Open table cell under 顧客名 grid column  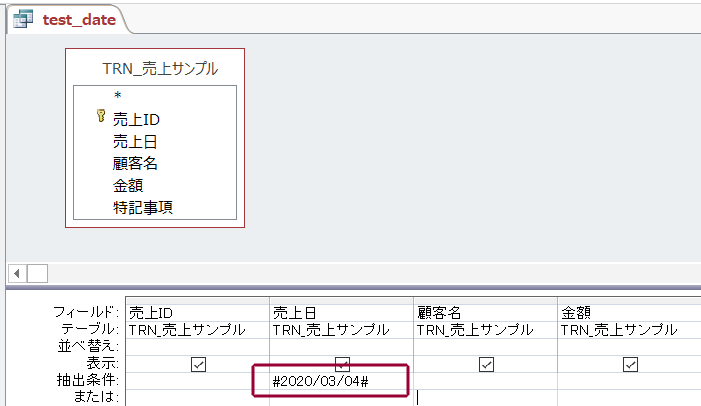click(x=485, y=330)
